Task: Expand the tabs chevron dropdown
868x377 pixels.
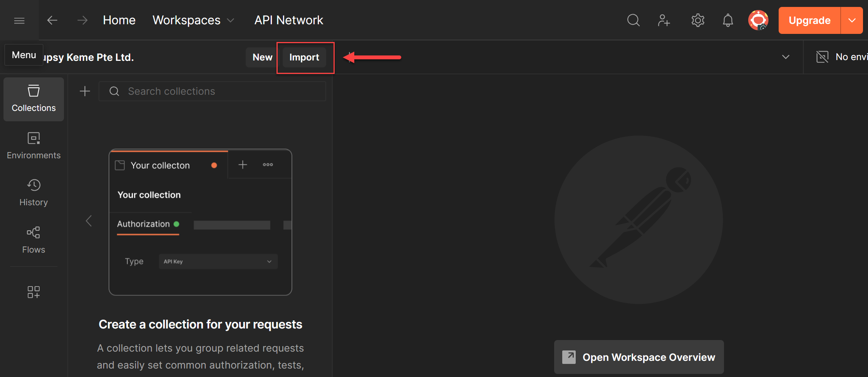Action: [786, 57]
